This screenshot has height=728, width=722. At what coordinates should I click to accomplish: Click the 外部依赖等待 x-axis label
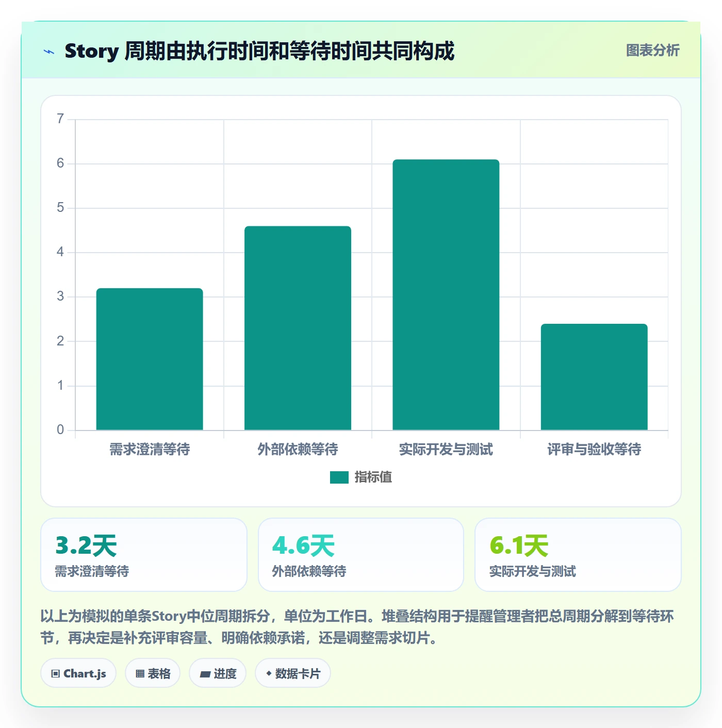point(298,450)
